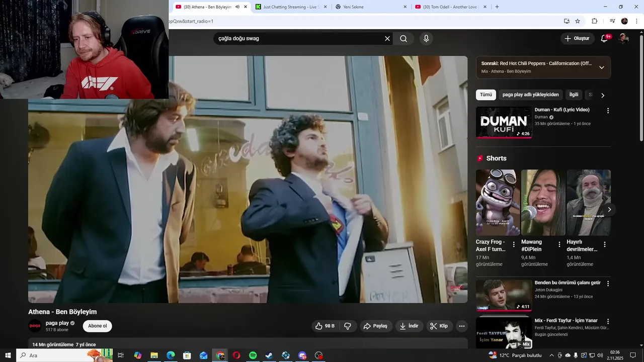Viewport: 644px width, 362px height.
Task: Switch to Yeni Sekme tab
Action: (371, 7)
